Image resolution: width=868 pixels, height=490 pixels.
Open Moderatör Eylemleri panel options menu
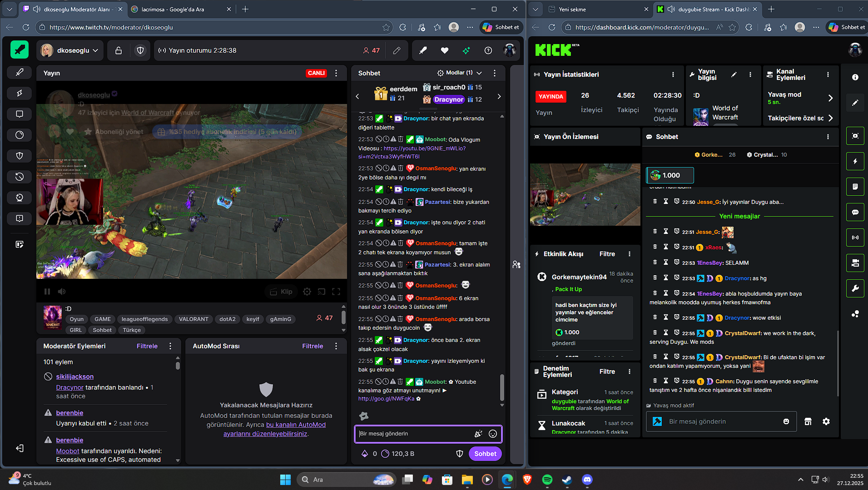[x=170, y=346]
